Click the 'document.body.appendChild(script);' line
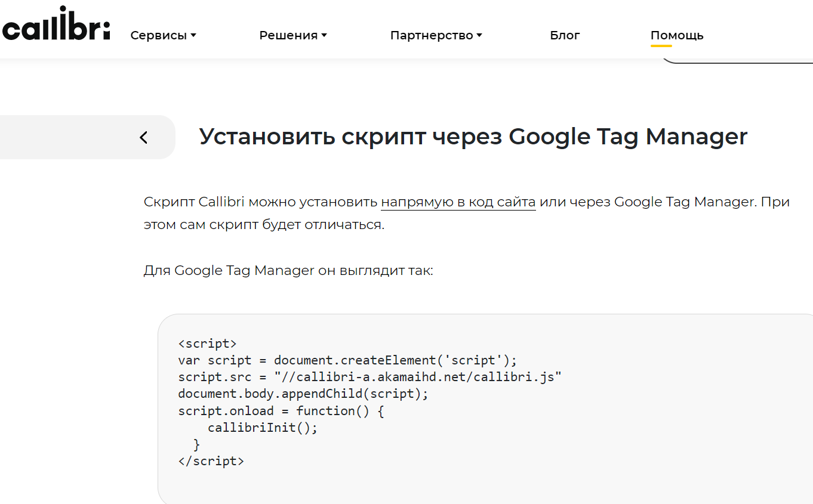This screenshot has height=504, width=813. (303, 394)
